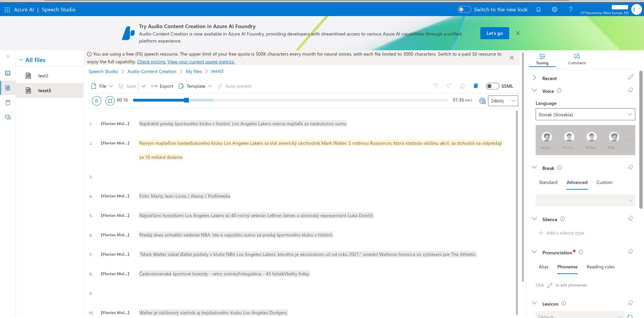Stop the audio playback
The image size is (644, 318).
pos(110,101)
